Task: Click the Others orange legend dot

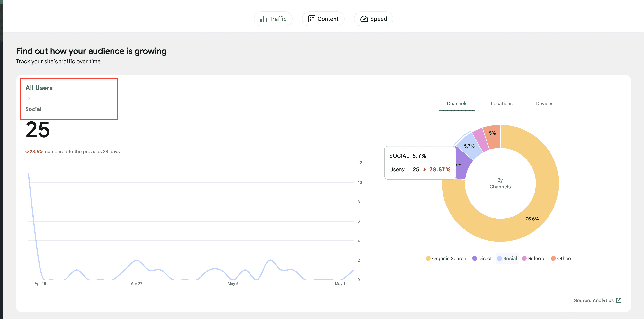Action: (x=553, y=258)
